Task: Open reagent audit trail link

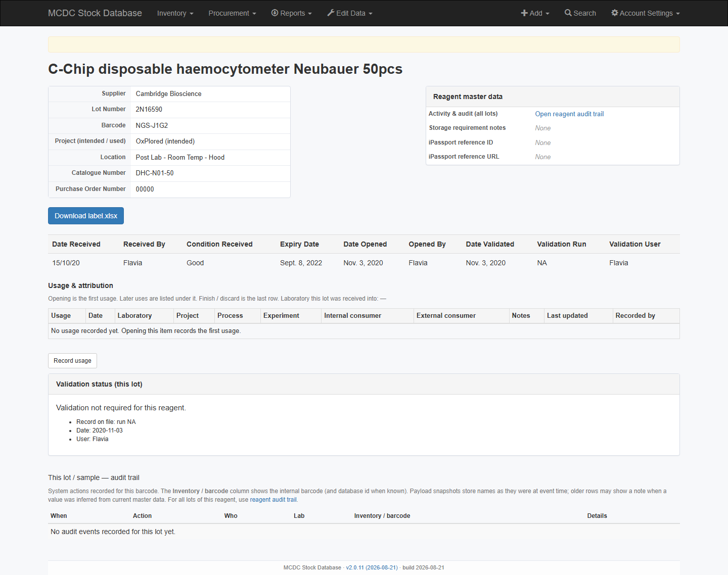Action: click(569, 114)
